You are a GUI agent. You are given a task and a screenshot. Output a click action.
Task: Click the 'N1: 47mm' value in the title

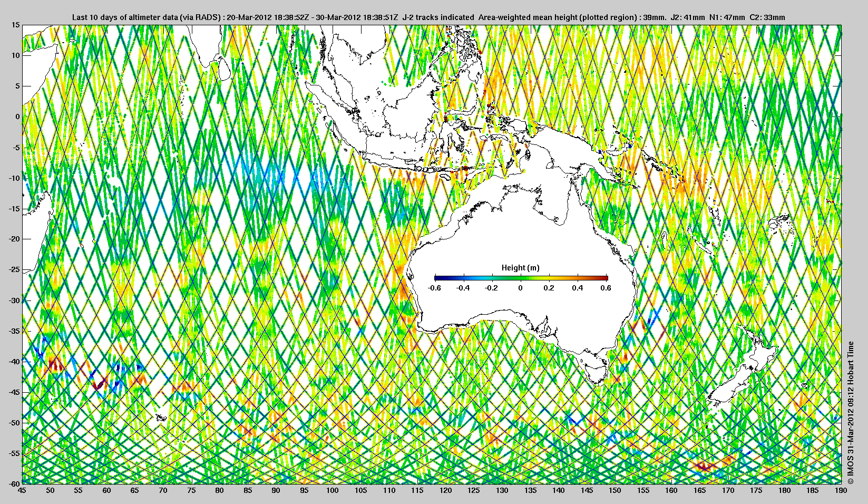click(727, 17)
